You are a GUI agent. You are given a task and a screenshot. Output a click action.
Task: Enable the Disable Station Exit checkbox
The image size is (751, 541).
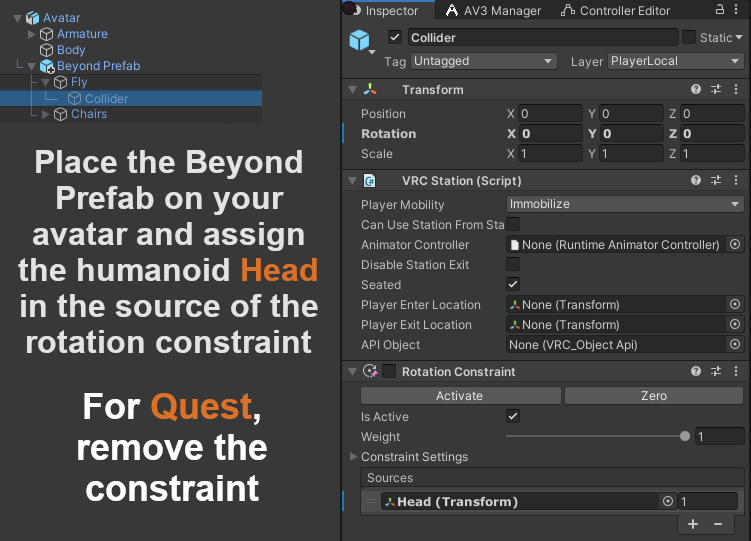coord(513,265)
